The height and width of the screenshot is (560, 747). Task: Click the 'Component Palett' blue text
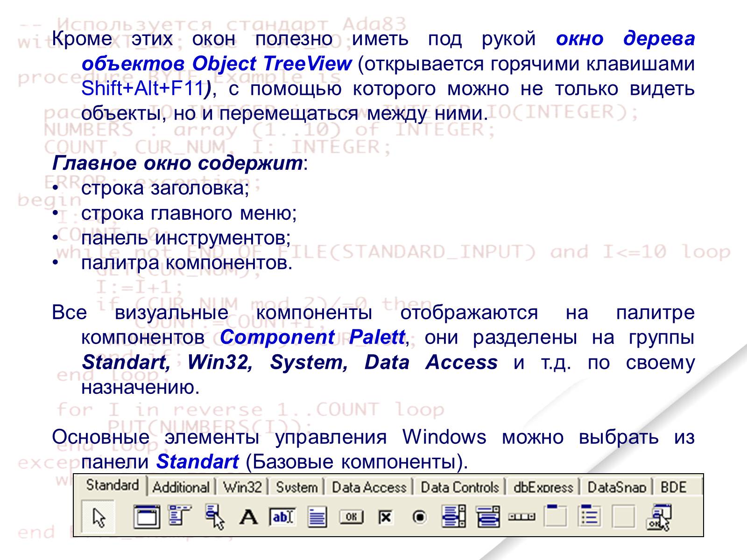[x=312, y=337]
